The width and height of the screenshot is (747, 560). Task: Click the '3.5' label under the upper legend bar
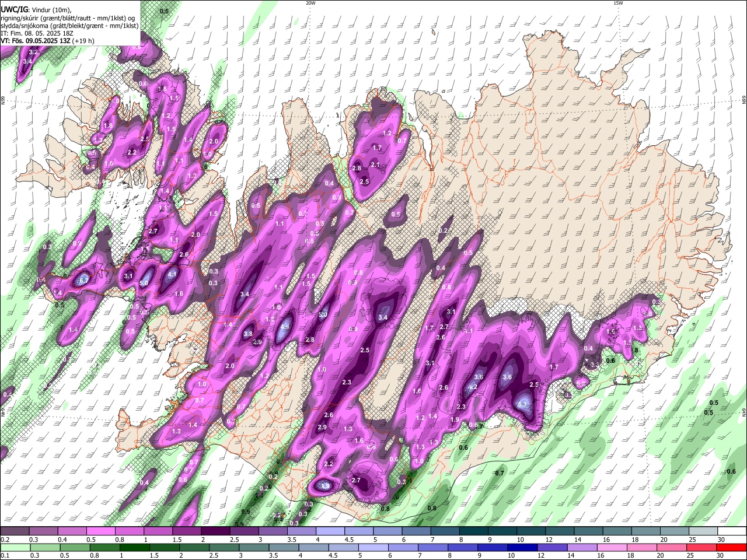click(291, 540)
